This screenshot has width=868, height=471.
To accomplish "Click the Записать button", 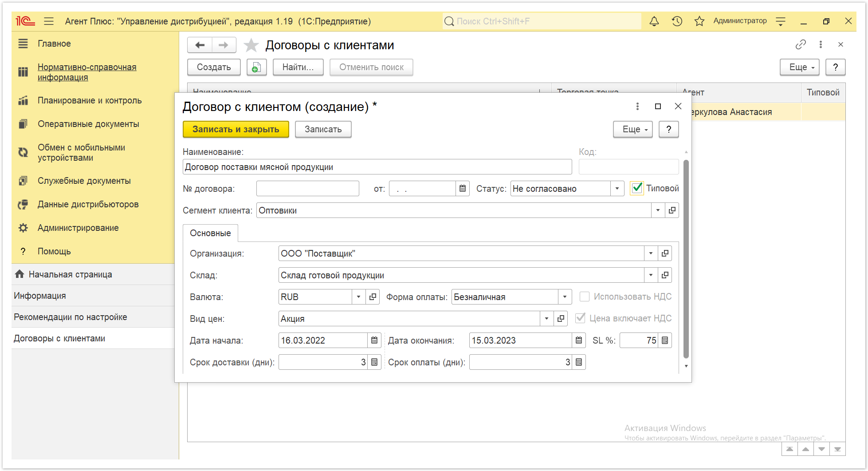I will click(323, 129).
